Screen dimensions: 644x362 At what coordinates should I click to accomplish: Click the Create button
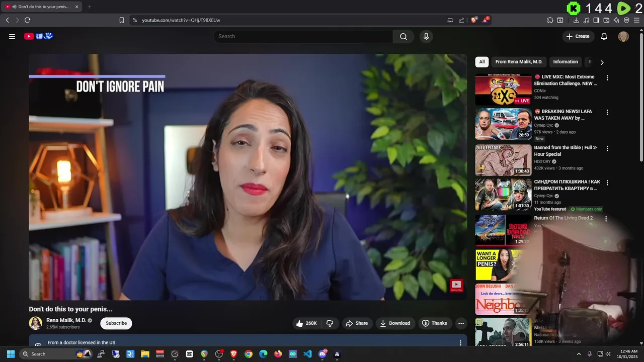pyautogui.click(x=578, y=36)
